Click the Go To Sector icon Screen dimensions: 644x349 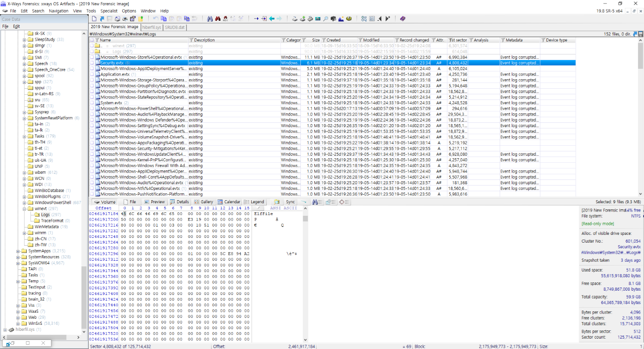coord(264,19)
